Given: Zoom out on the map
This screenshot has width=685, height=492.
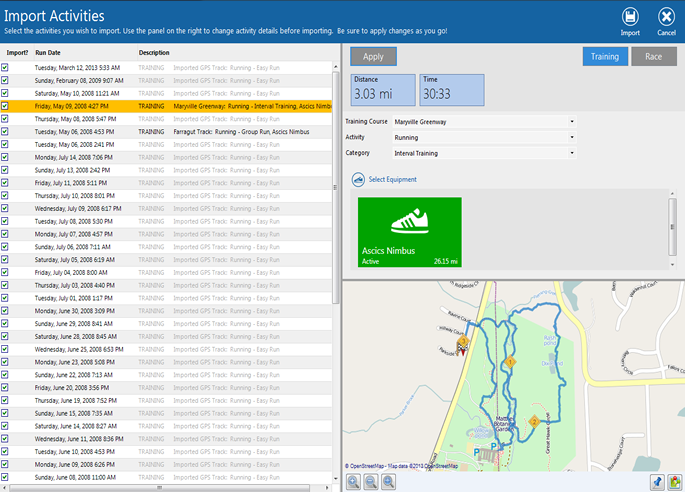Looking at the screenshot, I should (371, 482).
